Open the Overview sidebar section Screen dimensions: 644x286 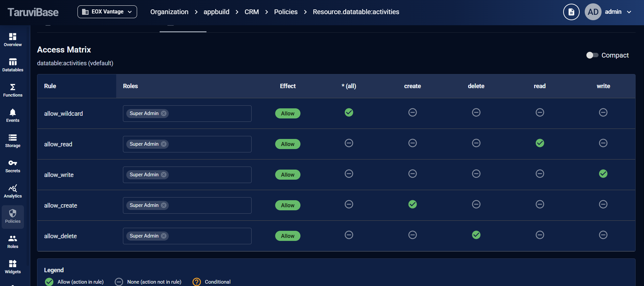13,40
